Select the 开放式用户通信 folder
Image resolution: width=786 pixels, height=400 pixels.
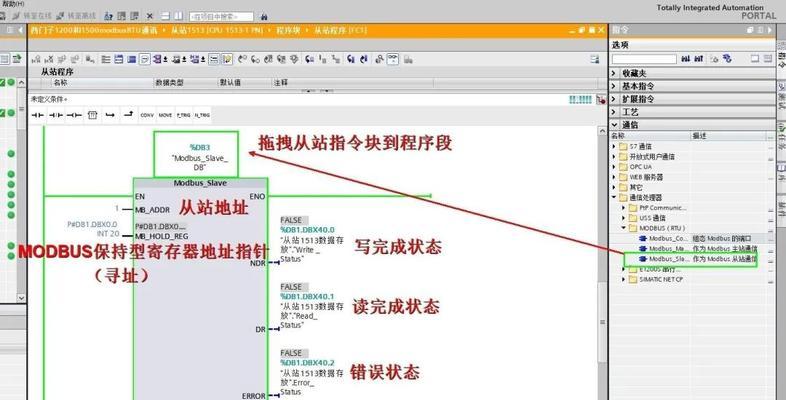coord(652,157)
